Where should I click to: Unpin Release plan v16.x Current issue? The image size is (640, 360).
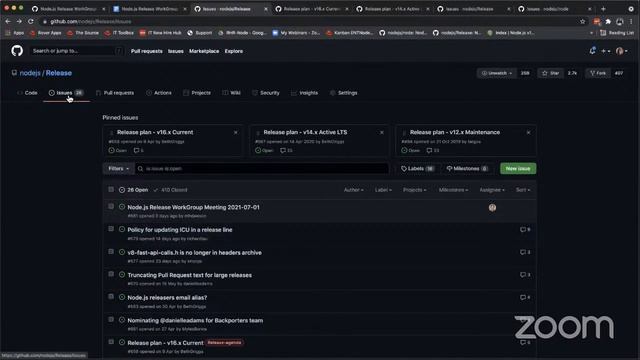[236, 132]
